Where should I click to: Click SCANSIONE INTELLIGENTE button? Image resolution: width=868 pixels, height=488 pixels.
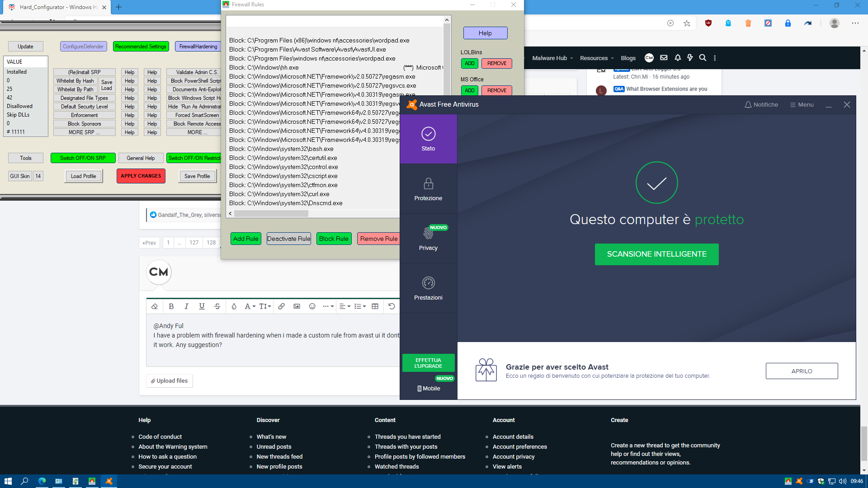(656, 254)
